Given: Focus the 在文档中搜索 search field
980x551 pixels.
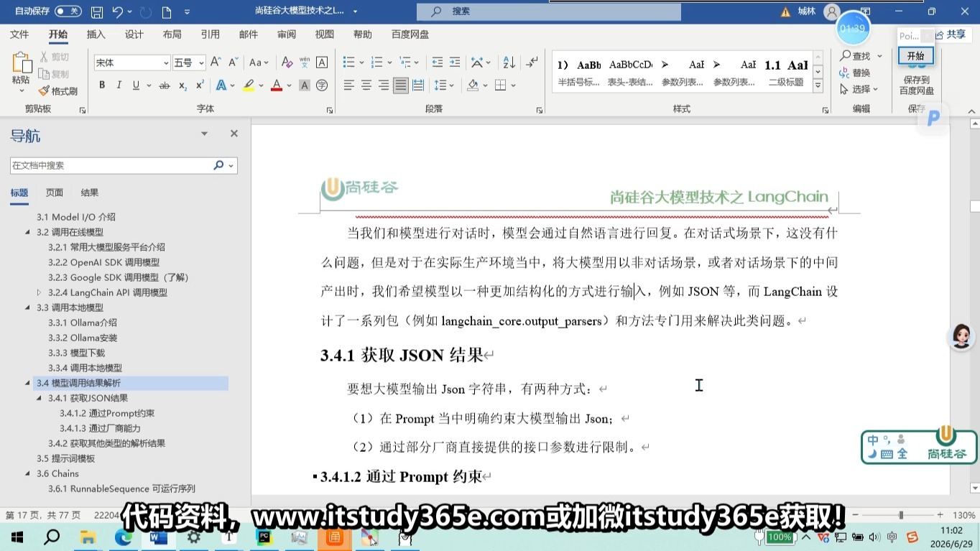Looking at the screenshot, I should click(113, 165).
